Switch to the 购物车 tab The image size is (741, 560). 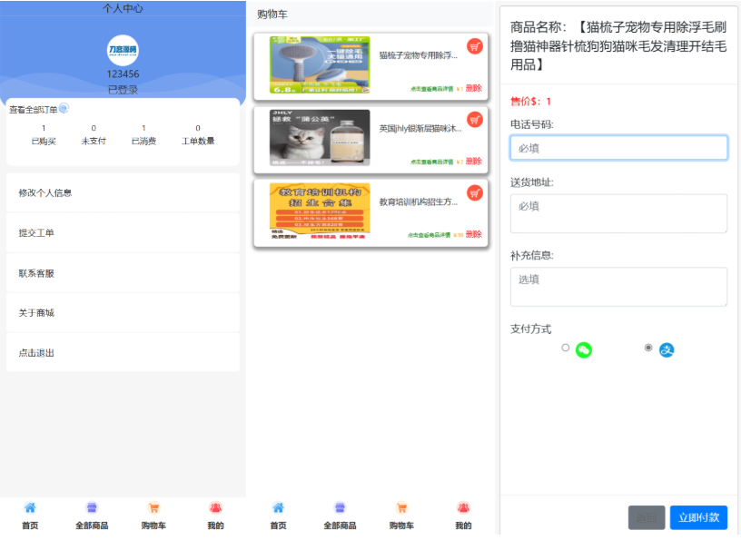(x=154, y=507)
